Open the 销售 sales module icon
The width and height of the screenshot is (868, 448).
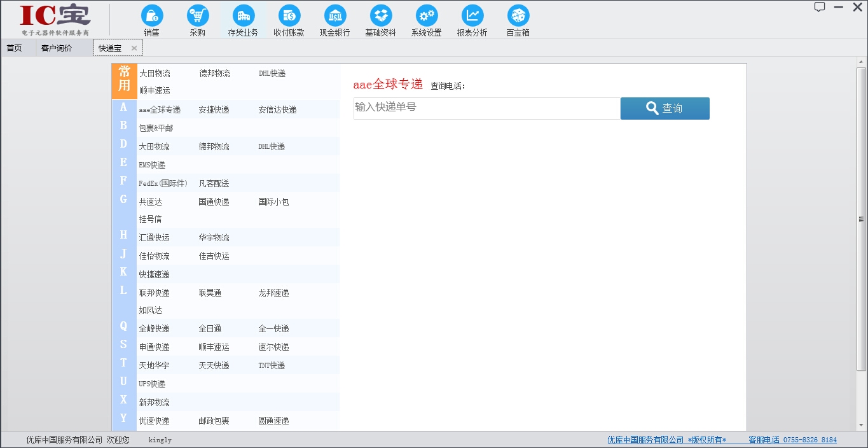point(151,20)
